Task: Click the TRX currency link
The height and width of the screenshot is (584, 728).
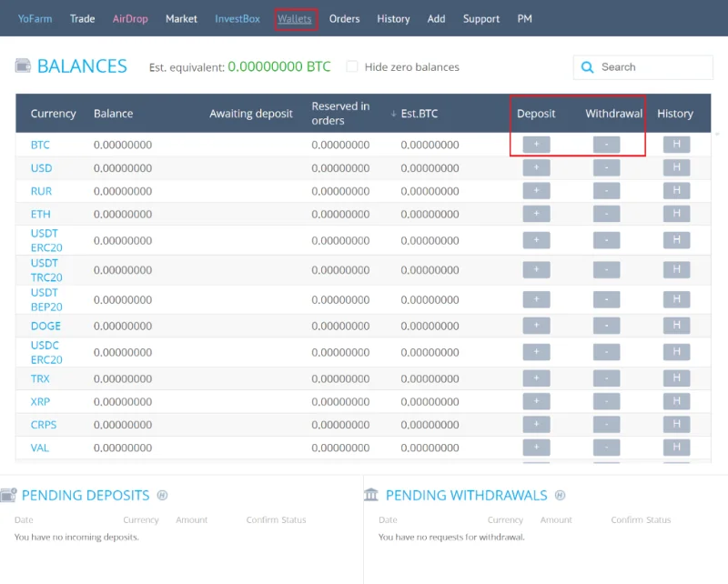Action: 40,378
